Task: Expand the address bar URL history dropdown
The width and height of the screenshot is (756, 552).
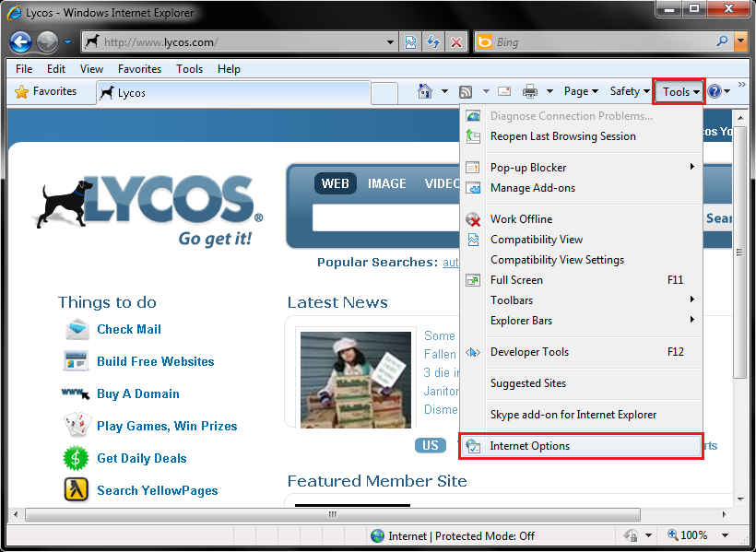Action: (391, 42)
